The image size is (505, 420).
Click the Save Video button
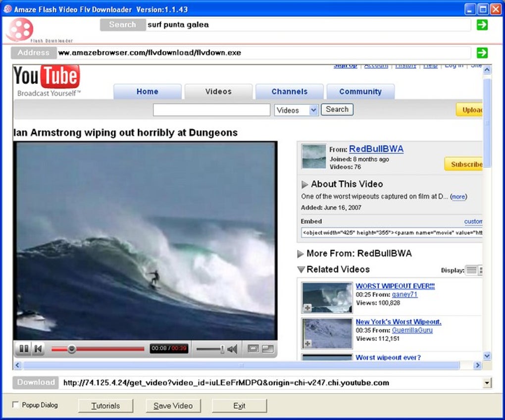(173, 406)
